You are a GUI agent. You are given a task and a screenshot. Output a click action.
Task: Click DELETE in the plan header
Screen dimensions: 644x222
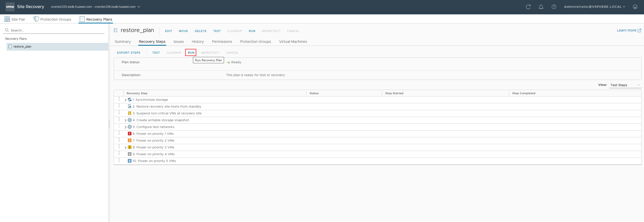(201, 31)
